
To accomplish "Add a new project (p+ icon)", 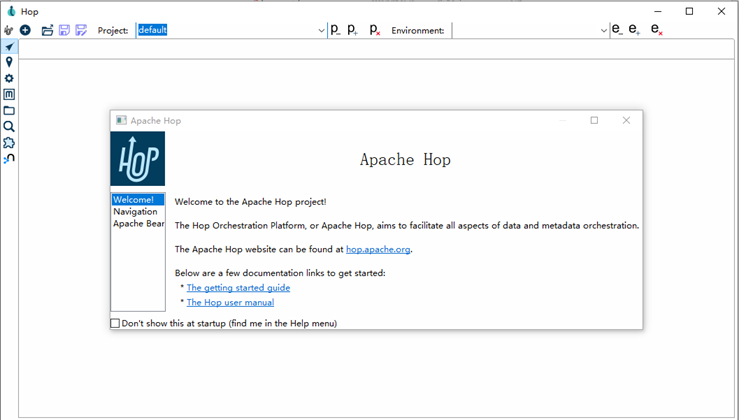I will (353, 30).
